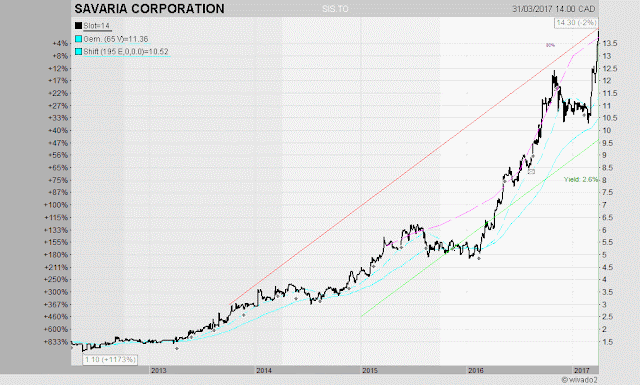Click the '+87%' percentage axis label
The width and height of the screenshot is (640, 385).
point(58,192)
